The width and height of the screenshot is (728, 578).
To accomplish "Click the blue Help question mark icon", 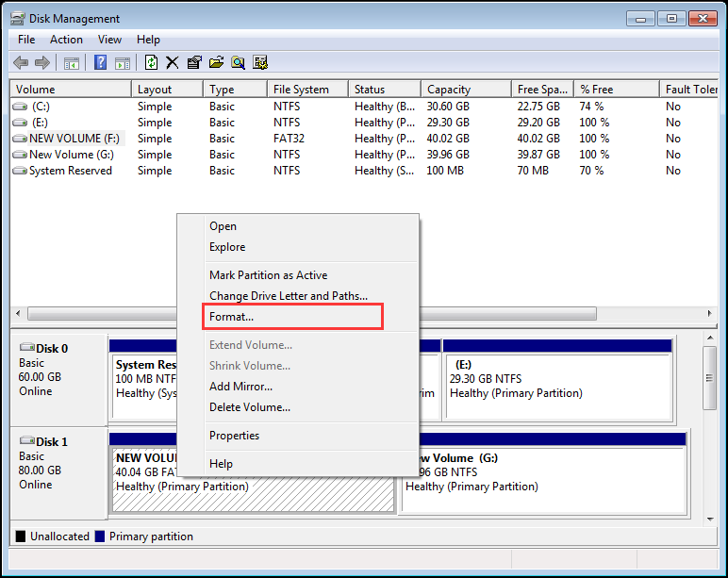I will tap(100, 62).
